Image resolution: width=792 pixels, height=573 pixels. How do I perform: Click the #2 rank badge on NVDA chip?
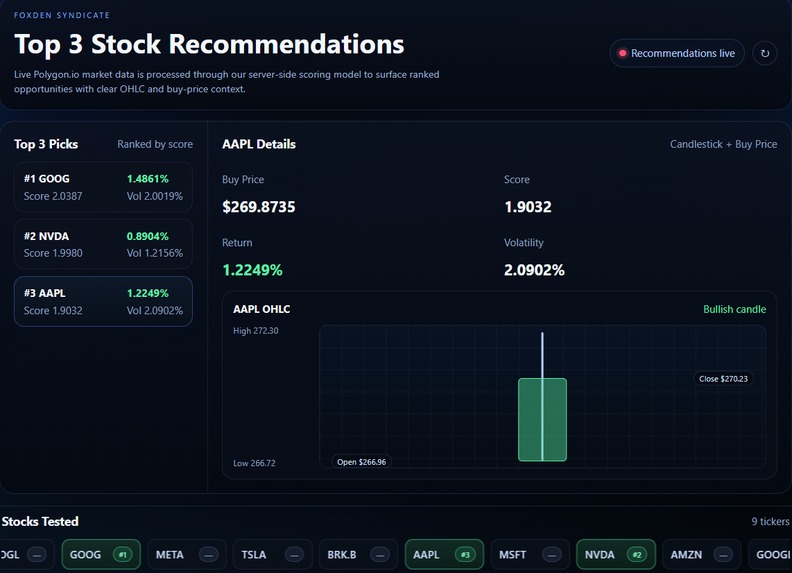[x=637, y=555]
